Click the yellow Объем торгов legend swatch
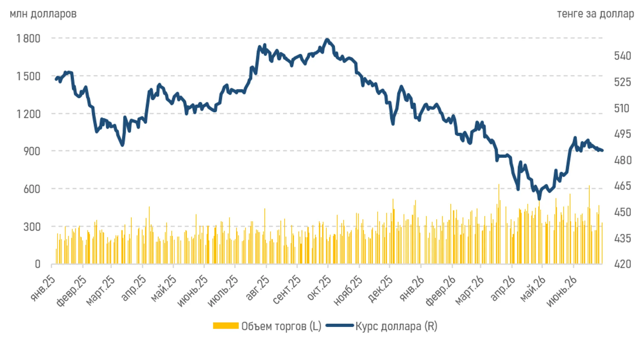 tap(226, 326)
